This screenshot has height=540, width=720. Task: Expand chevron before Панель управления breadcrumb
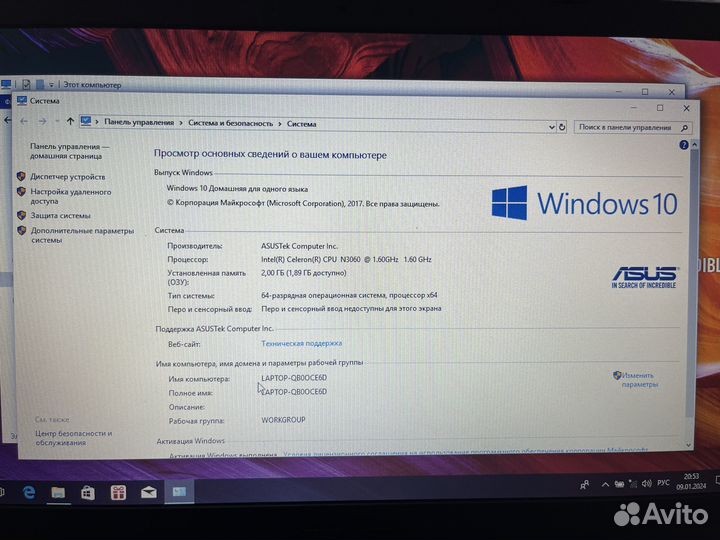tap(97, 122)
